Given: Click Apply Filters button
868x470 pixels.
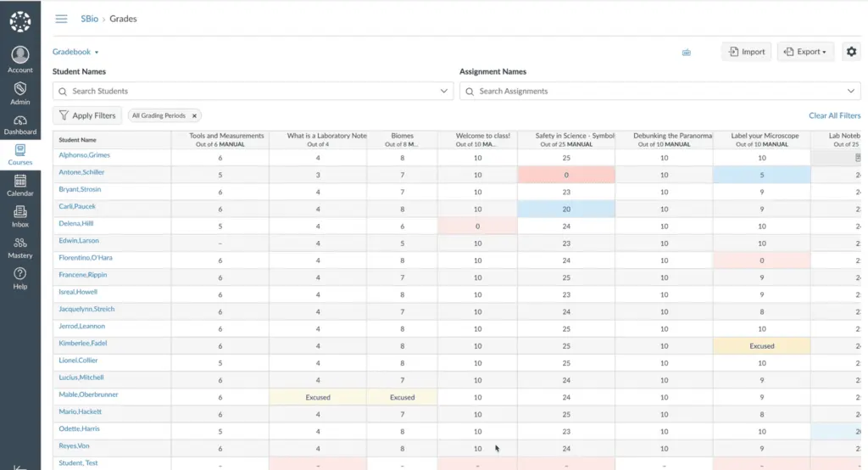Looking at the screenshot, I should coord(87,115).
